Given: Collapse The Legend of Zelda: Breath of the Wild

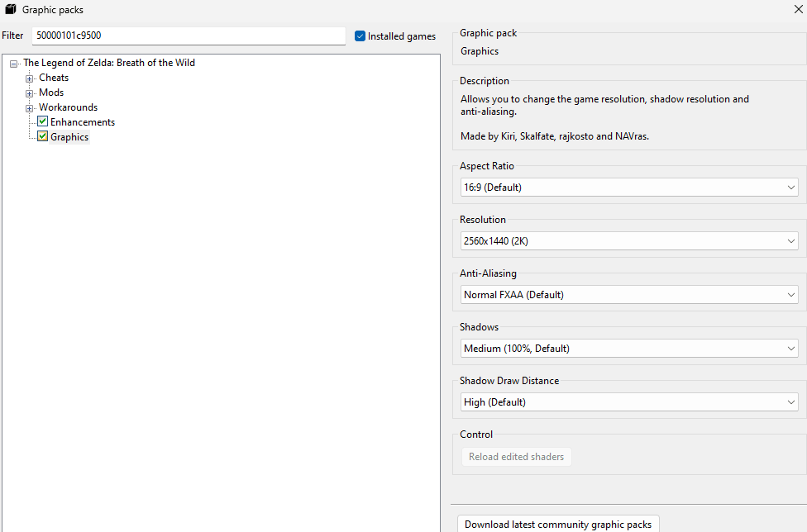Looking at the screenshot, I should click(x=13, y=63).
